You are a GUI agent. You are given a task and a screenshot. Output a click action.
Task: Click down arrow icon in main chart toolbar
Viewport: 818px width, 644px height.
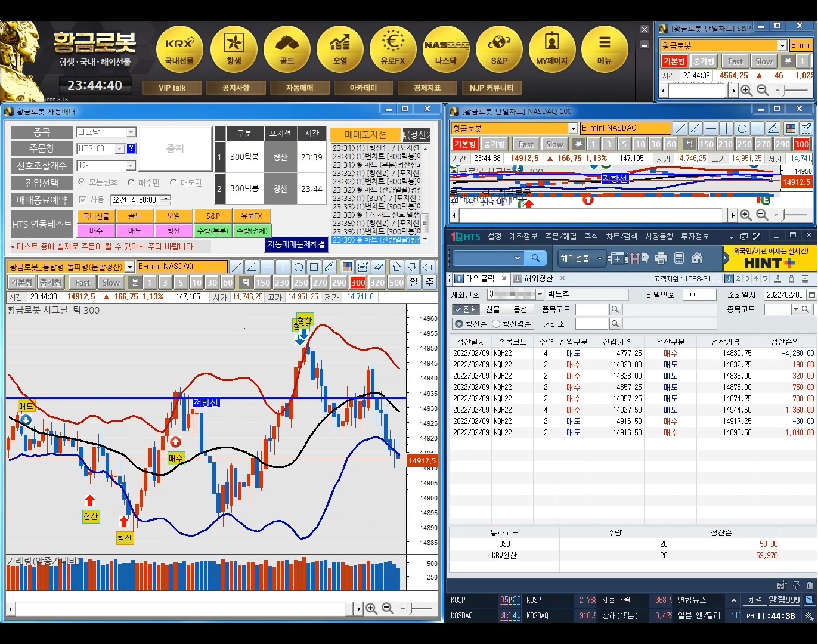point(412,267)
